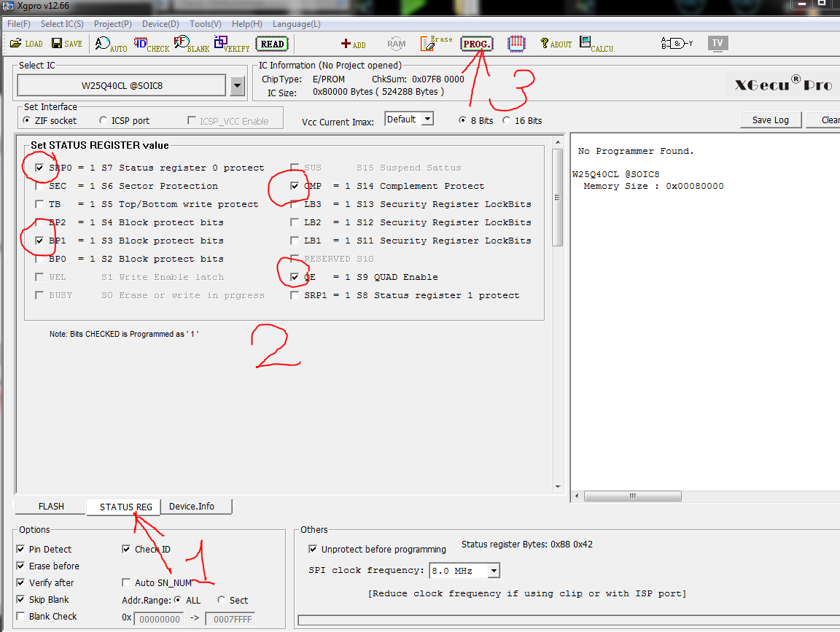Click the ID CHECK toolbar icon

click(151, 44)
